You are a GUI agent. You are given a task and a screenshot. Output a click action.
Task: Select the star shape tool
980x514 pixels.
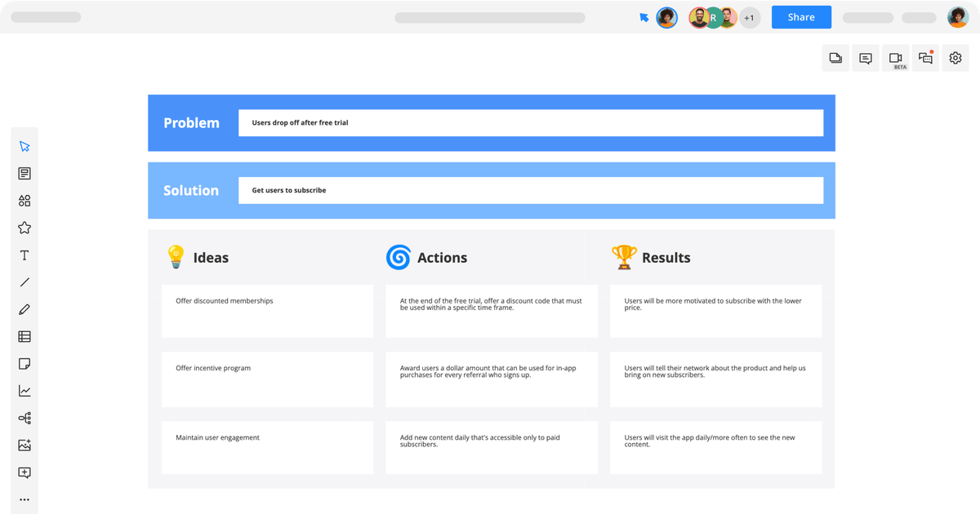click(x=24, y=228)
